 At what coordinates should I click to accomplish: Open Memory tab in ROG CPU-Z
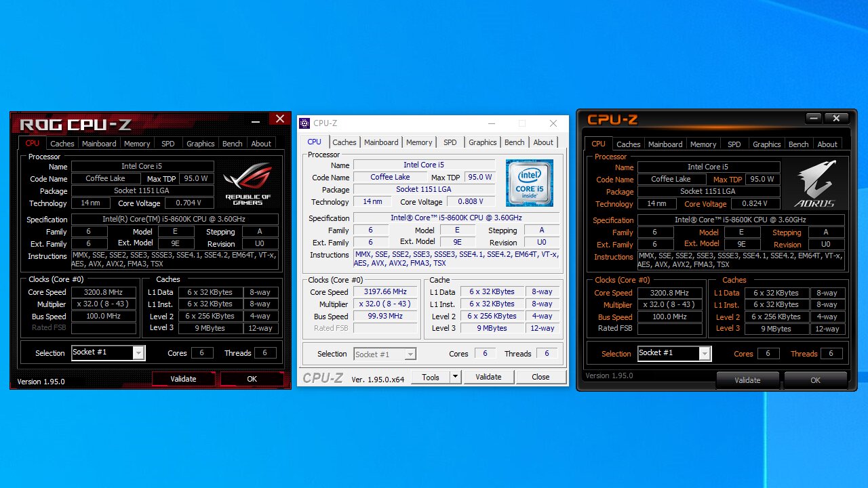coord(137,144)
